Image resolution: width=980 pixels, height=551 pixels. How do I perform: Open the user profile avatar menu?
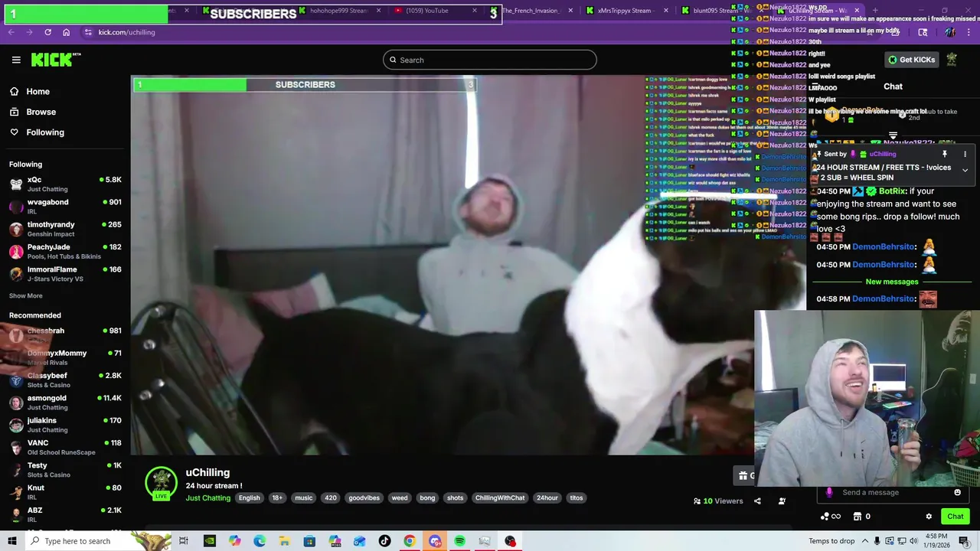pos(952,60)
